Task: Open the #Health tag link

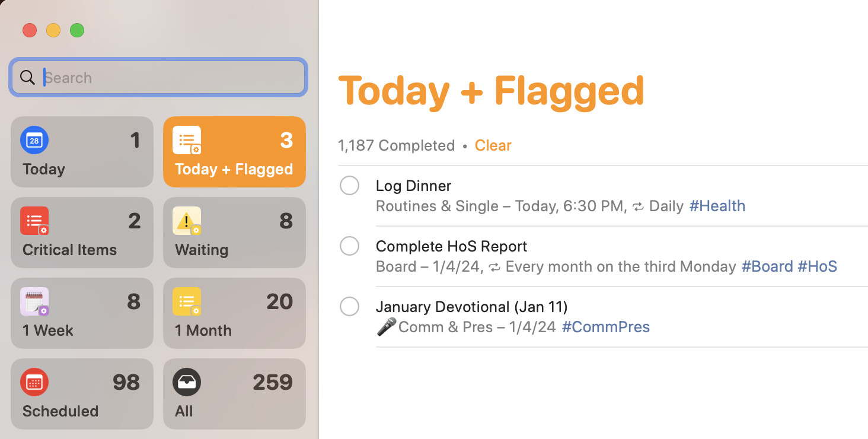Action: click(717, 206)
